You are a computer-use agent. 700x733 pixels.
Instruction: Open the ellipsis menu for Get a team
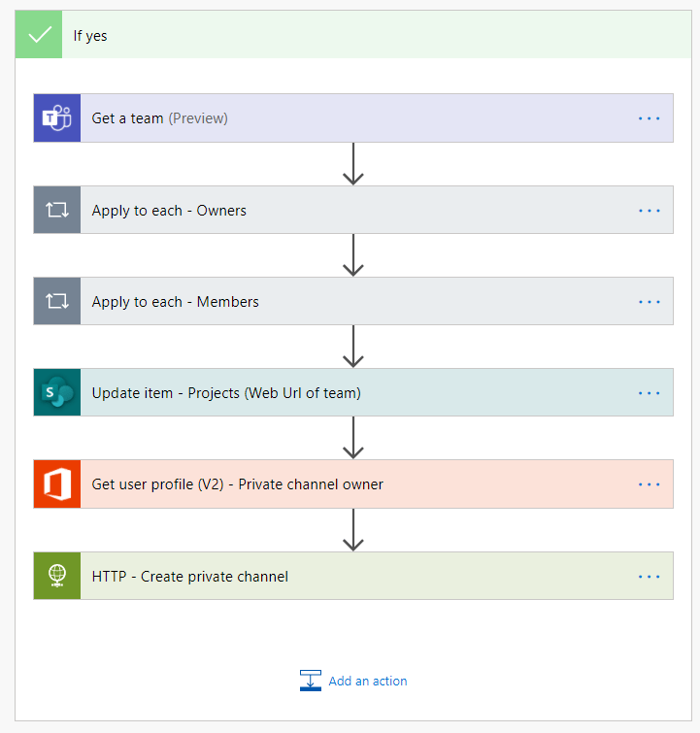click(x=649, y=118)
